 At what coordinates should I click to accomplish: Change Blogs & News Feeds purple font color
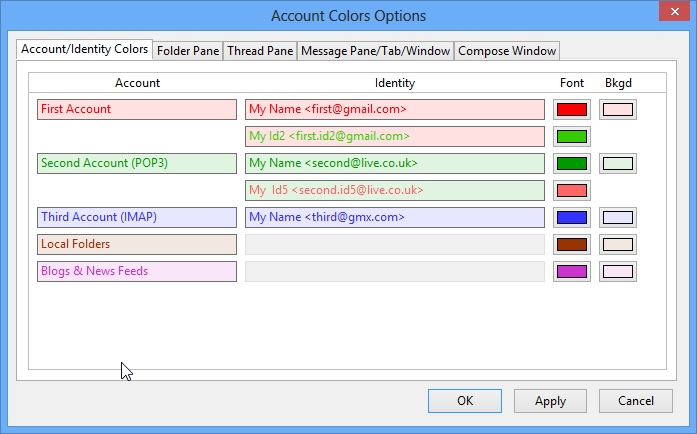[572, 272]
